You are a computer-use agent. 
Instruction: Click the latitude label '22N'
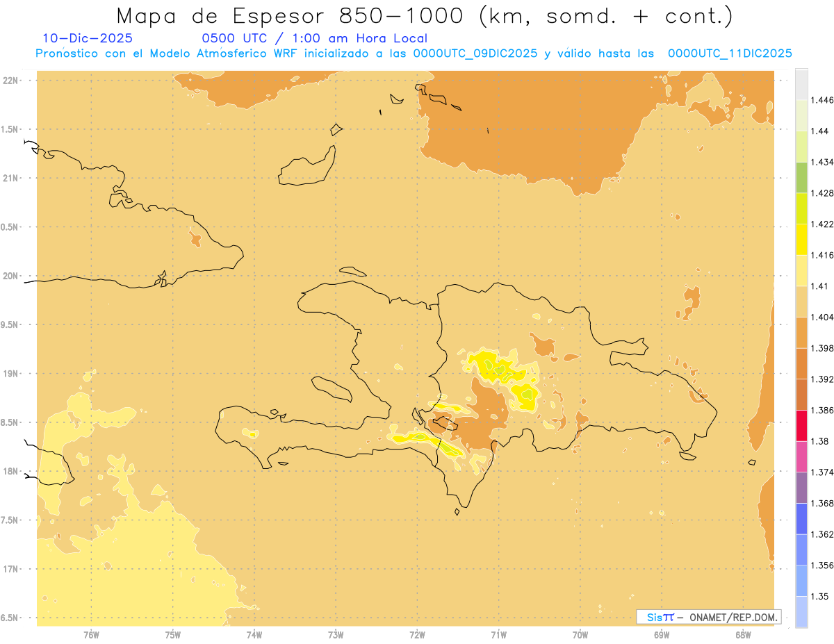coord(12,81)
